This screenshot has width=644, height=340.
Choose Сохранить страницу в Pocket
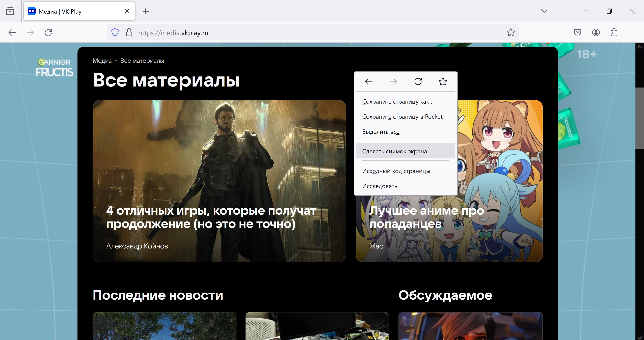(406, 117)
